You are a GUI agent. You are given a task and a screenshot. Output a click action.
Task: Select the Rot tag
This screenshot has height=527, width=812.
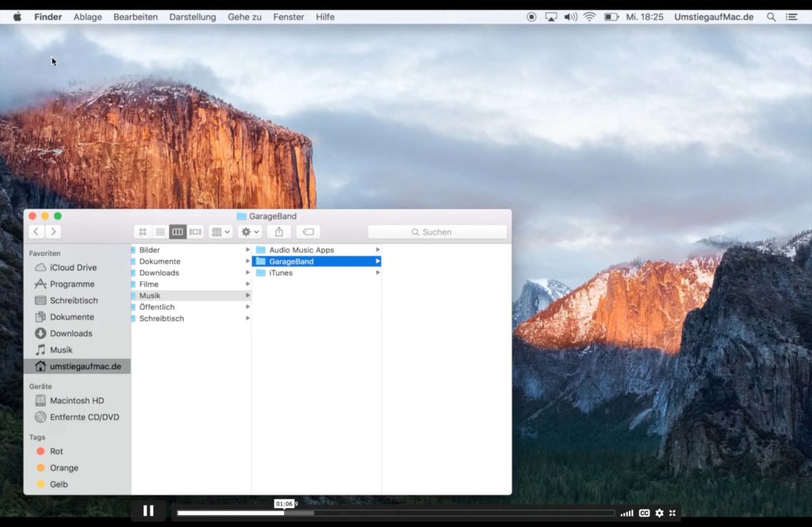(77, 452)
